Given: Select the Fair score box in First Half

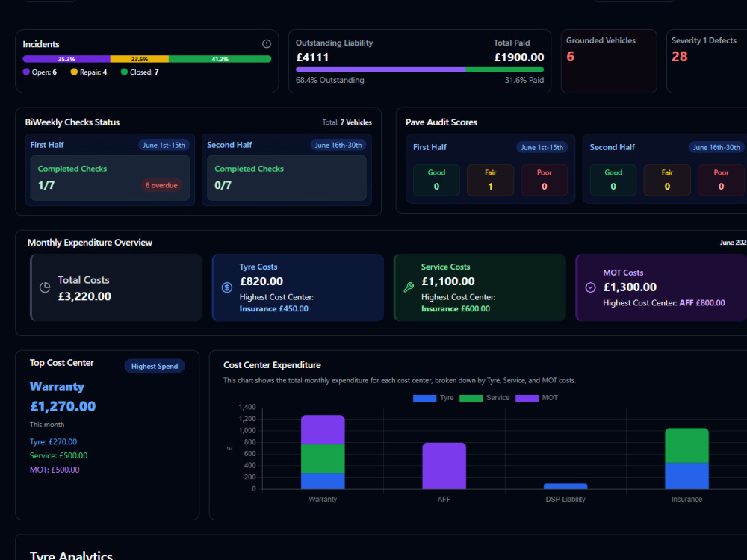Looking at the screenshot, I should click(491, 180).
